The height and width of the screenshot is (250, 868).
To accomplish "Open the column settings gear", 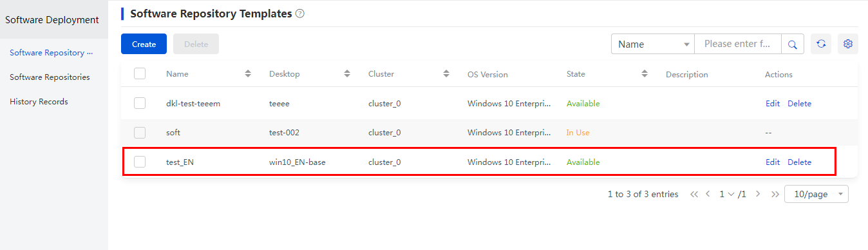I will [848, 44].
